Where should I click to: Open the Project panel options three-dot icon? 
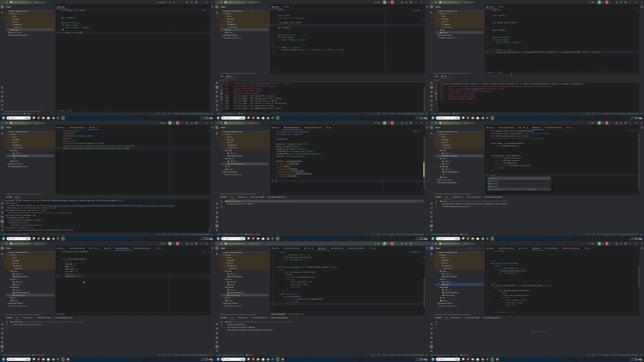(x=479, y=248)
